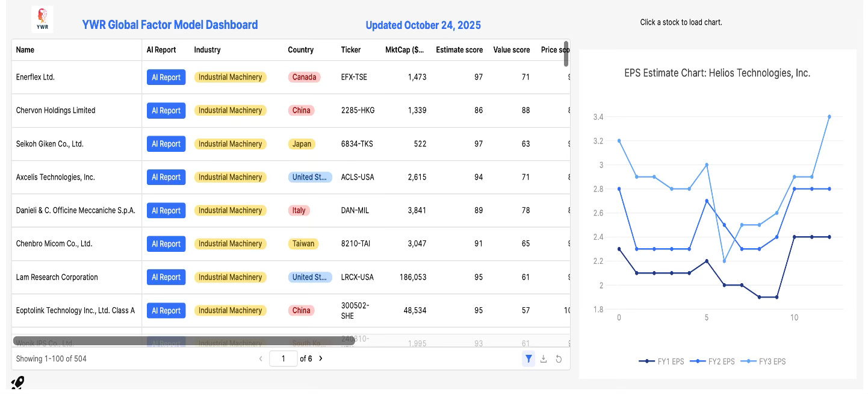This screenshot has width=868, height=394.
Task: Click Industrial Machinery tag in Enerflex row
Action: [x=230, y=77]
